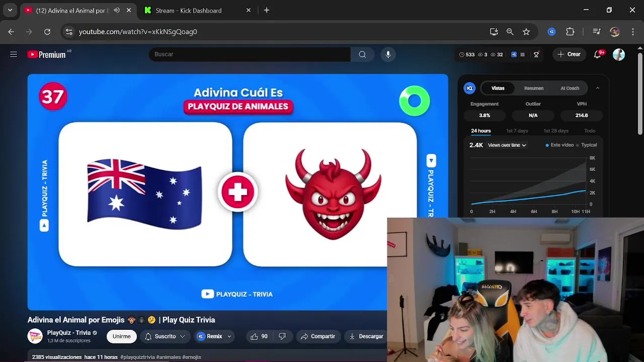
Task: Switch to Resumen tab
Action: click(x=534, y=88)
